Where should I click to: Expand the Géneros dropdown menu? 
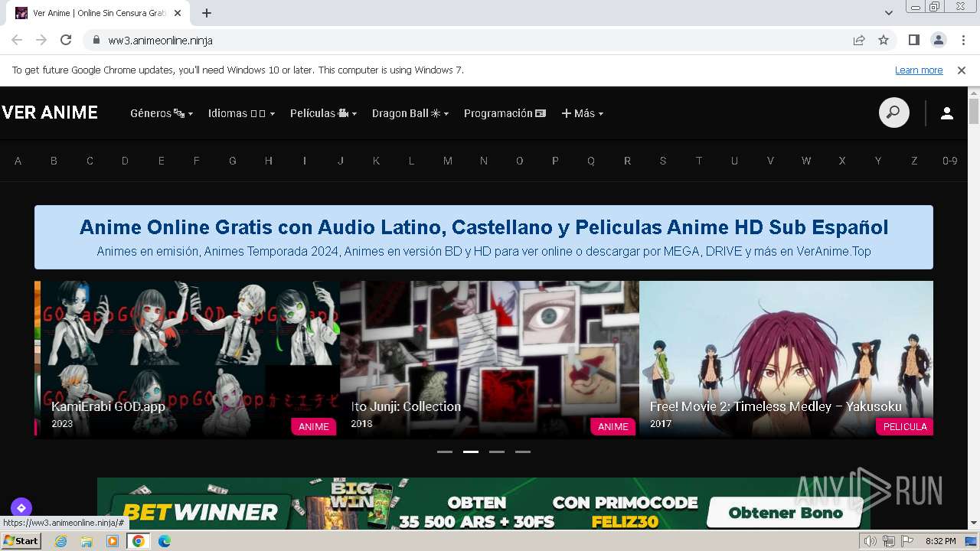(x=162, y=113)
